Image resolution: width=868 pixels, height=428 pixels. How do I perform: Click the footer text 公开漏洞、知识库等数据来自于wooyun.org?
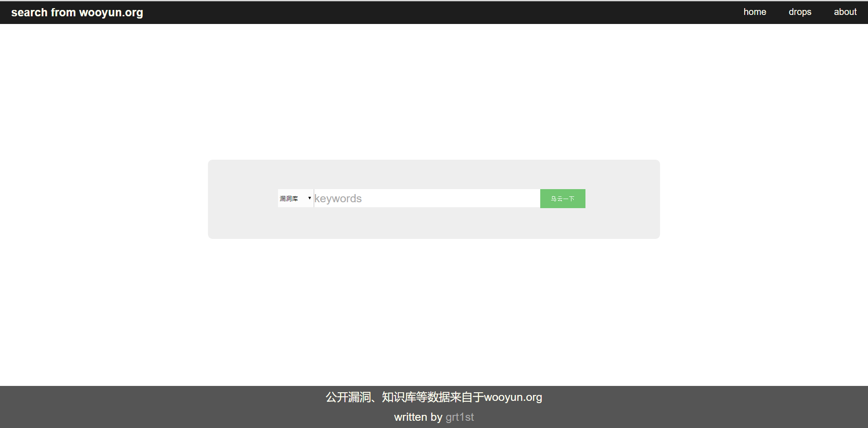pyautogui.click(x=434, y=397)
